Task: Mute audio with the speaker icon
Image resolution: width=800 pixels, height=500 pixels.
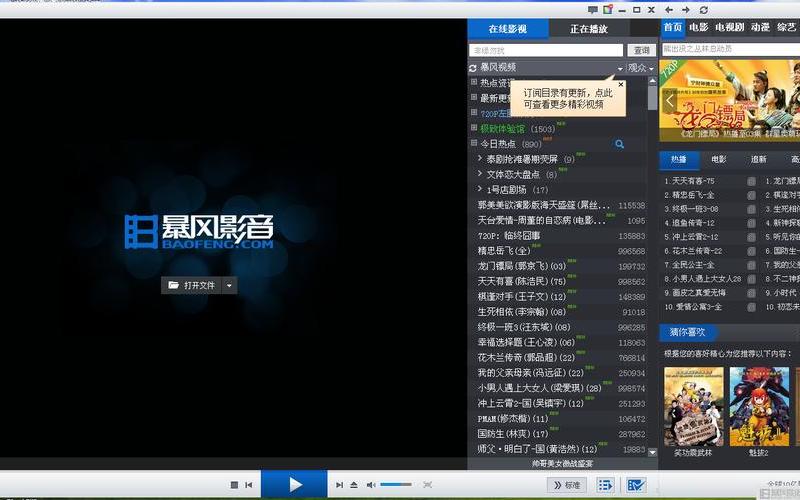Action: [371, 485]
